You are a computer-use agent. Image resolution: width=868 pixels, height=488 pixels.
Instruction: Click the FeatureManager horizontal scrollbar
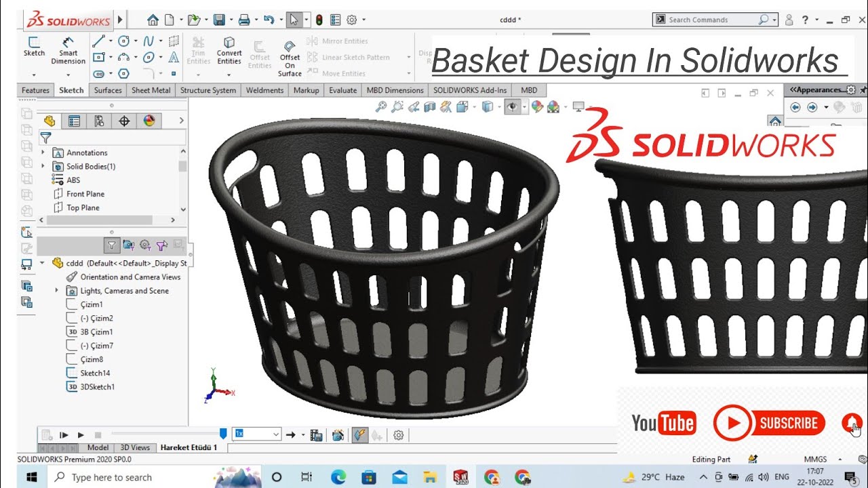[x=98, y=220]
